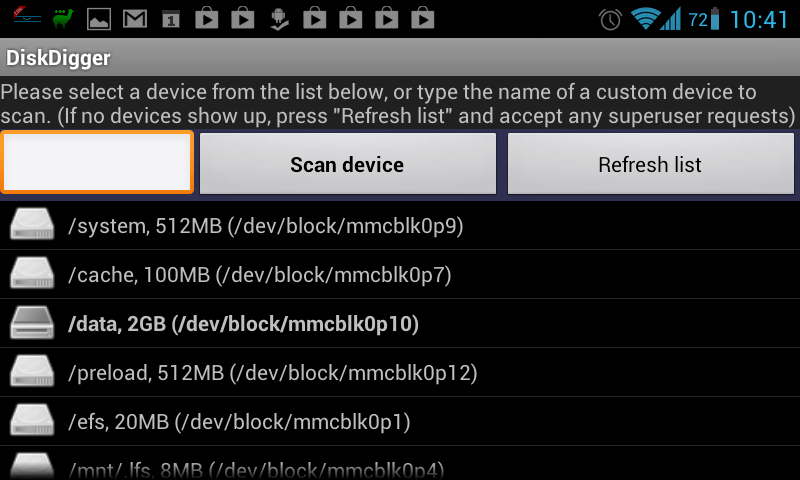This screenshot has height=480, width=800.
Task: Tap the picture notification icon in status bar
Action: pyautogui.click(x=99, y=19)
